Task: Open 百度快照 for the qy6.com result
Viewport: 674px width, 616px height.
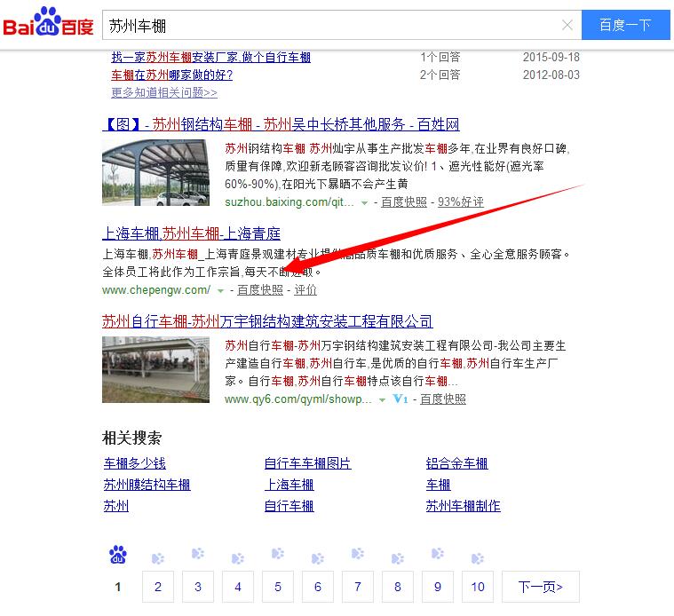Action: coord(443,399)
